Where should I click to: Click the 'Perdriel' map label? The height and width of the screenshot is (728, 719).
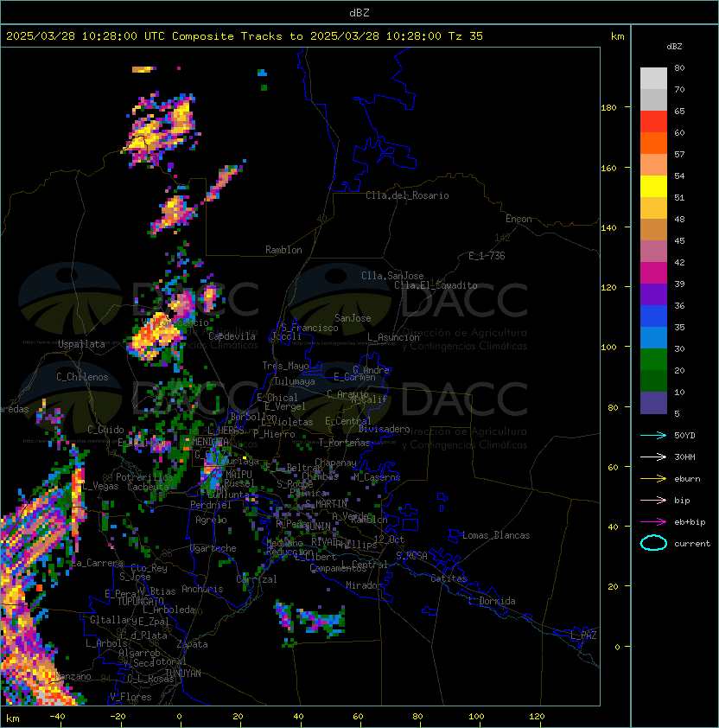coord(211,505)
